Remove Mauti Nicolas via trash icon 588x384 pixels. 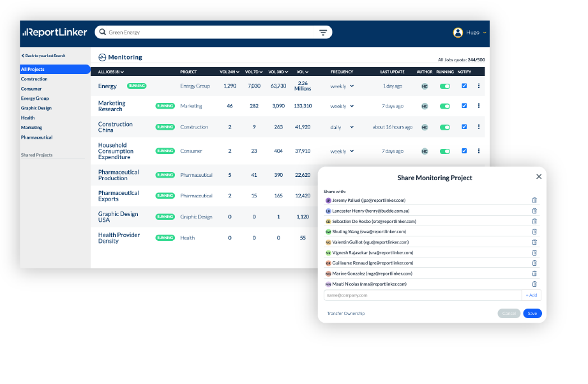pyautogui.click(x=534, y=284)
